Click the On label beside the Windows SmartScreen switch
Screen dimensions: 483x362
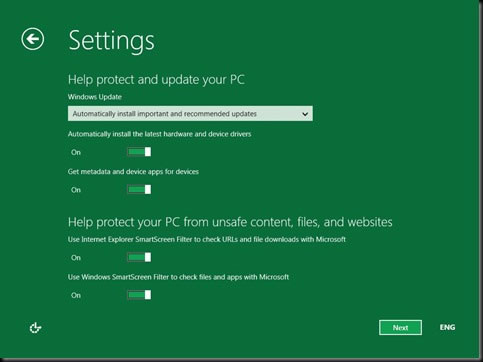(x=76, y=295)
